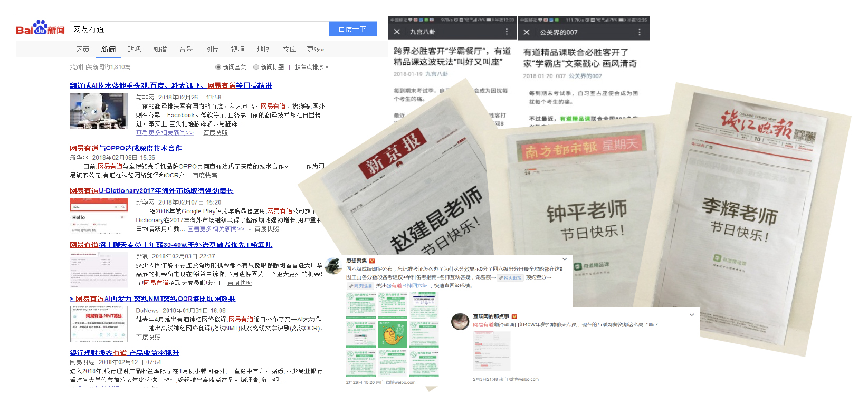Viewport: 868px width, 404px height.
Task: Click the 百度一下 search button
Action: point(352,29)
